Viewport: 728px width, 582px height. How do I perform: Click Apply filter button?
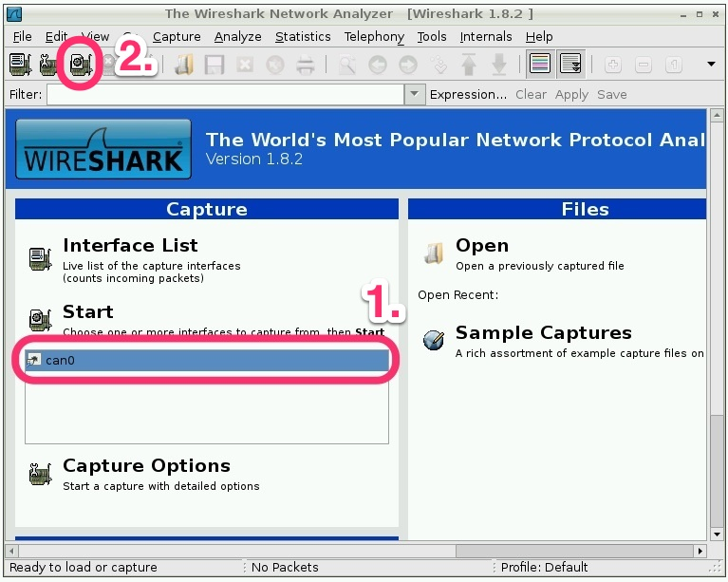(x=571, y=94)
